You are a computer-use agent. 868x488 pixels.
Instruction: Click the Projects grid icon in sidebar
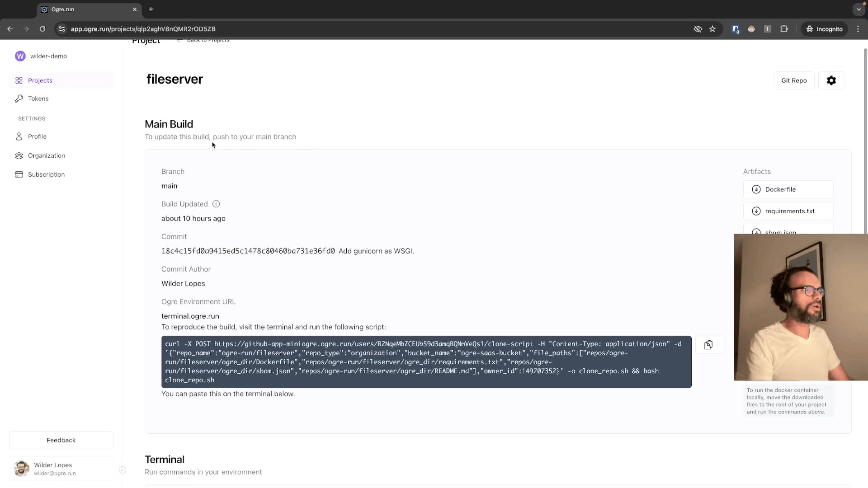pyautogui.click(x=19, y=80)
